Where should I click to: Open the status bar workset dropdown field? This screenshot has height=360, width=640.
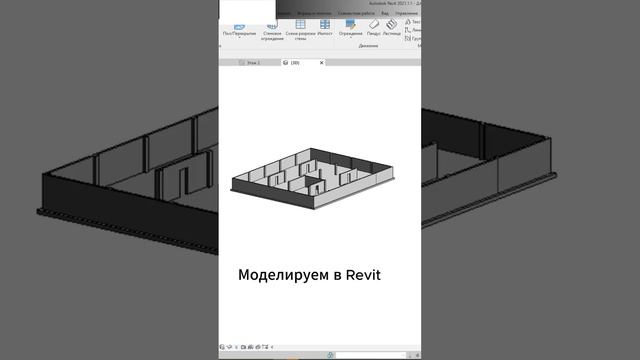(371, 356)
